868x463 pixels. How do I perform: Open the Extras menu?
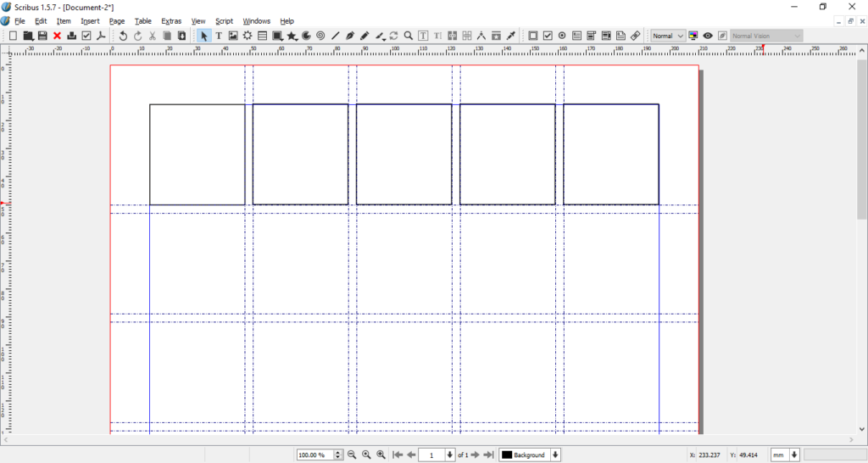(171, 21)
